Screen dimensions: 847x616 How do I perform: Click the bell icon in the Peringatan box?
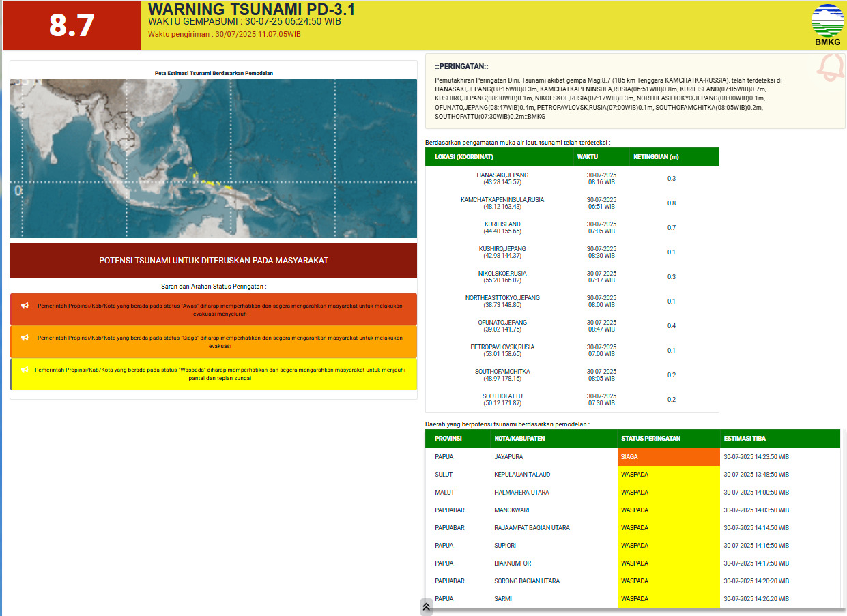pyautogui.click(x=830, y=67)
